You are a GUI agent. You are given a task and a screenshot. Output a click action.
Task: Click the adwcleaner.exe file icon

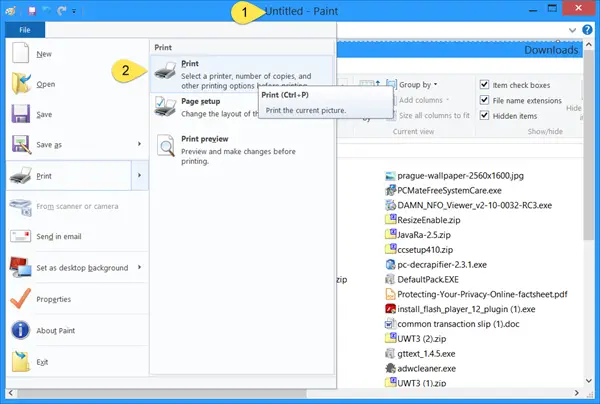point(390,368)
